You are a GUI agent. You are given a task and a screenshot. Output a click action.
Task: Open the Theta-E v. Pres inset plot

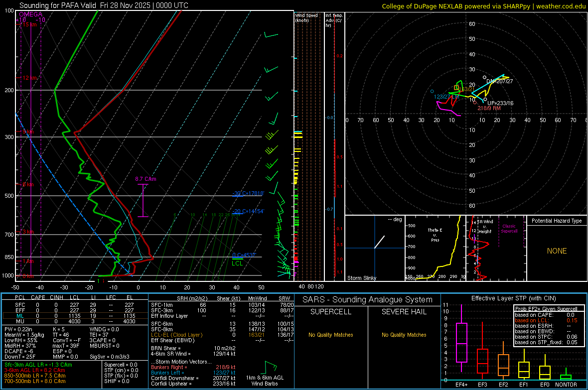(x=436, y=248)
